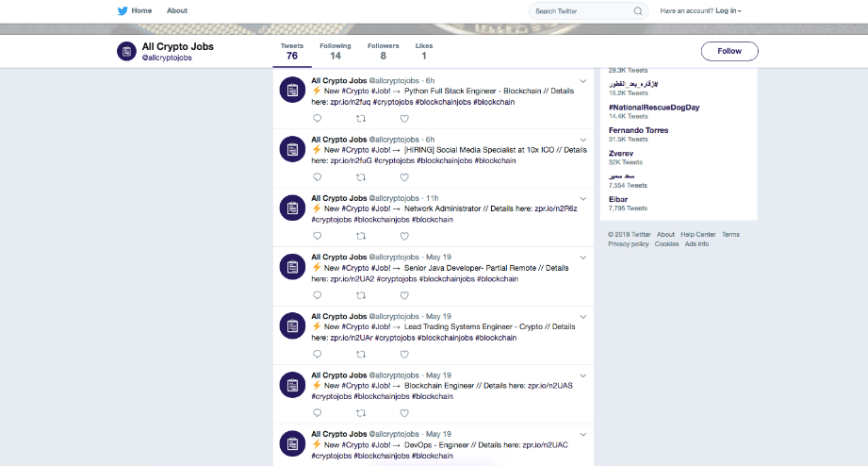Retweet the Senior Java Developer tweet
This screenshot has width=868, height=466.
[x=361, y=295]
